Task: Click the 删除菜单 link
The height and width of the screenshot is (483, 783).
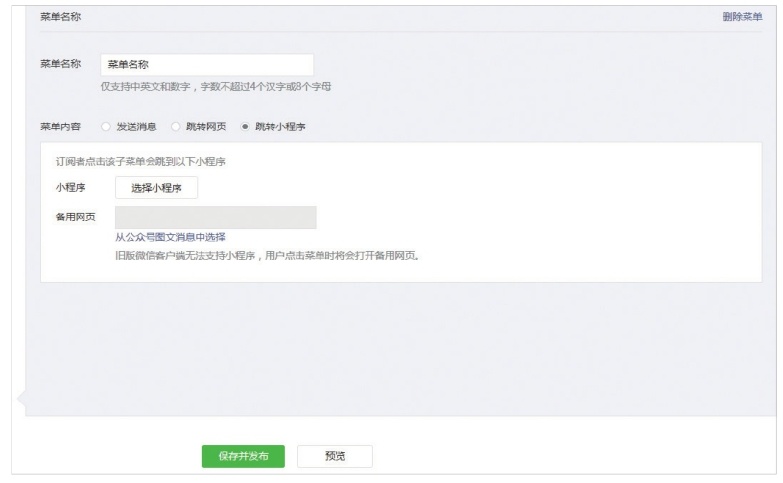Action: coord(742,16)
